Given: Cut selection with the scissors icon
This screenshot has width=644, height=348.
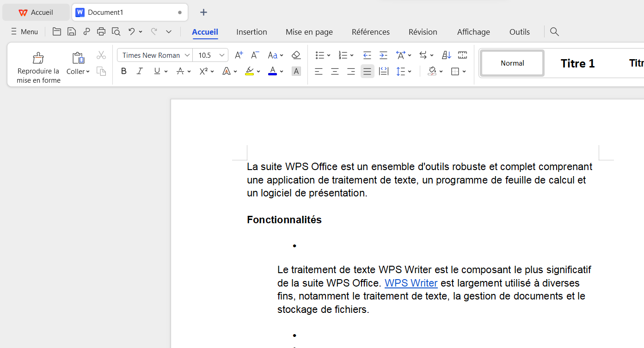Looking at the screenshot, I should click(101, 55).
